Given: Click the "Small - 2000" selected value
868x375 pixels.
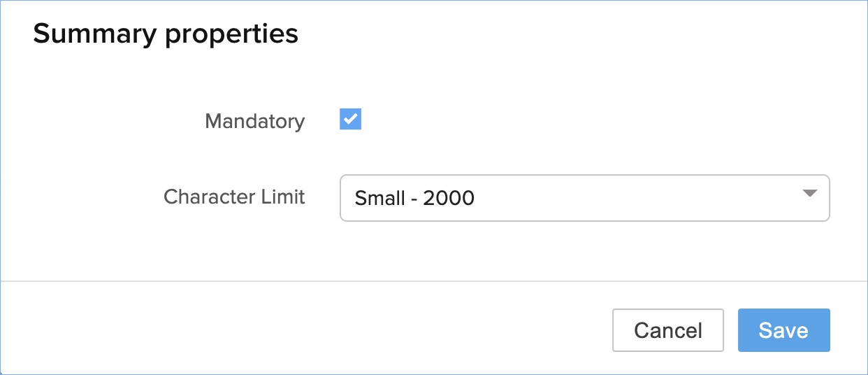Looking at the screenshot, I should 414,199.
